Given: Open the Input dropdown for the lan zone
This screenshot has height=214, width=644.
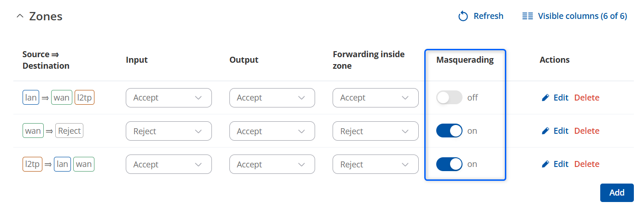Looking at the screenshot, I should [x=169, y=98].
